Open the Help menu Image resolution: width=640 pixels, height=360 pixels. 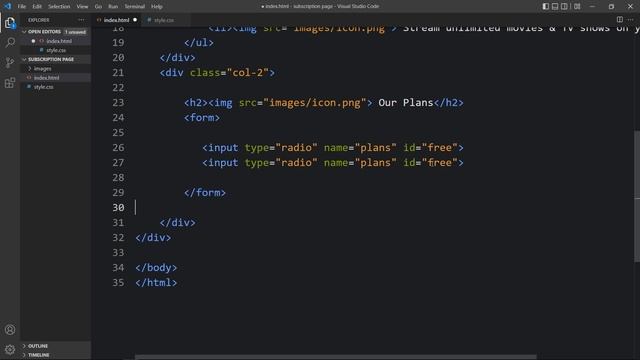pos(157,6)
